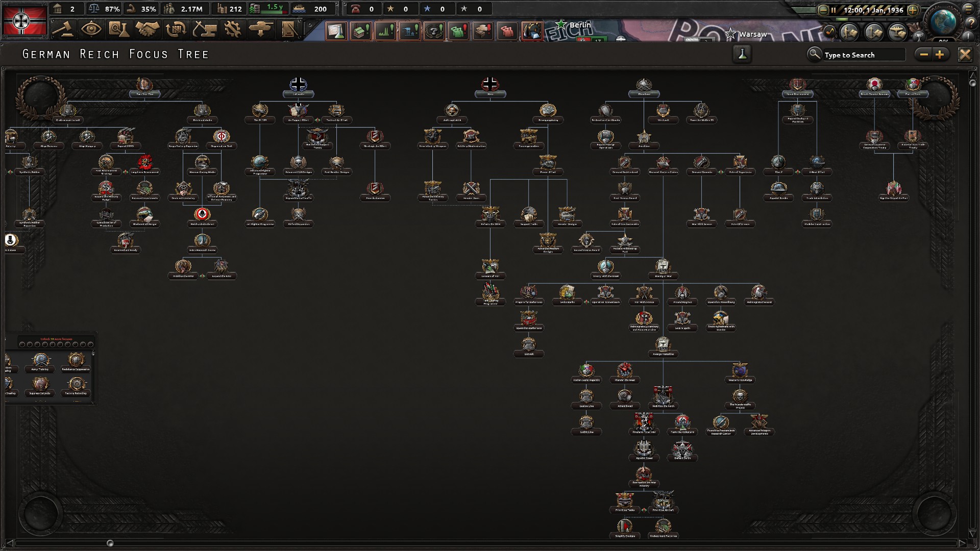This screenshot has height=551, width=980.
Task: Open recruit and deploy tank icon
Action: point(261,29)
